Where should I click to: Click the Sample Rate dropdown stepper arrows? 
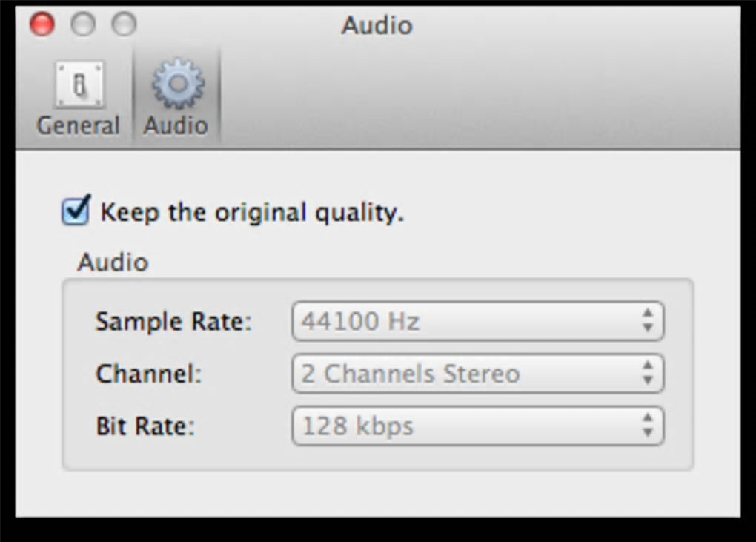648,322
